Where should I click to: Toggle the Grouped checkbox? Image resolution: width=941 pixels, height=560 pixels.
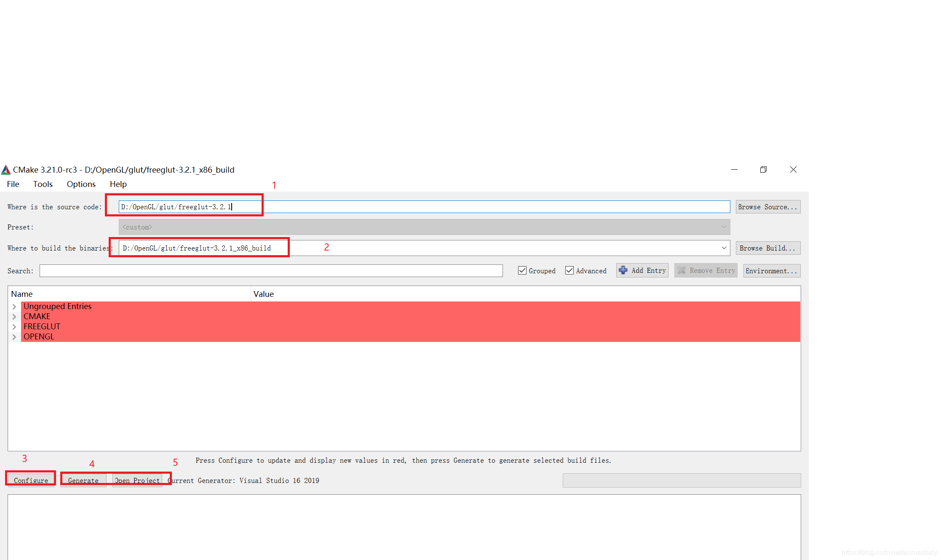[x=522, y=270]
